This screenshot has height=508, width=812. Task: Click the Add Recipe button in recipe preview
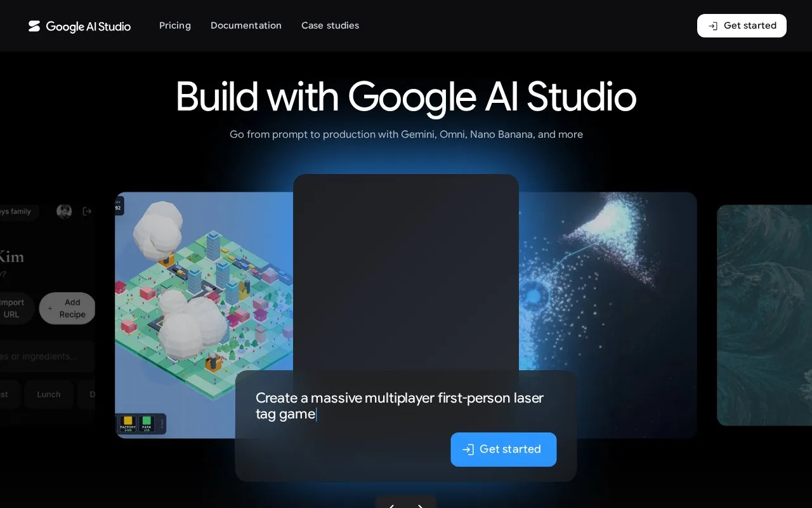67,309
